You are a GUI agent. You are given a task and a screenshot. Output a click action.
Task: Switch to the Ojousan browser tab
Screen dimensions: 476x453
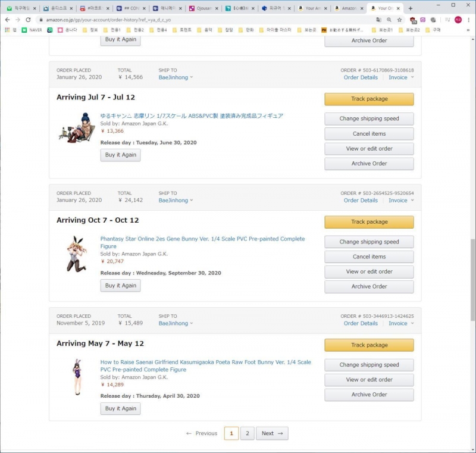(x=202, y=8)
